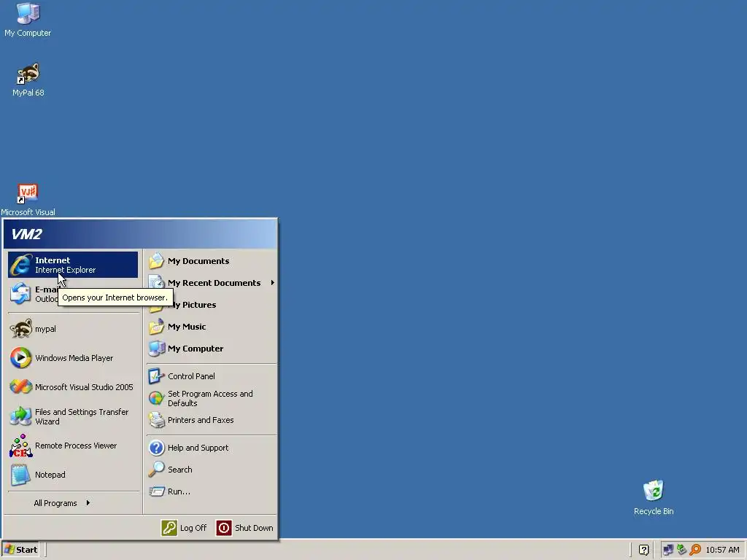Image resolution: width=747 pixels, height=560 pixels.
Task: Select the Microsoft Visual J# desktop shortcut
Action: click(x=28, y=200)
